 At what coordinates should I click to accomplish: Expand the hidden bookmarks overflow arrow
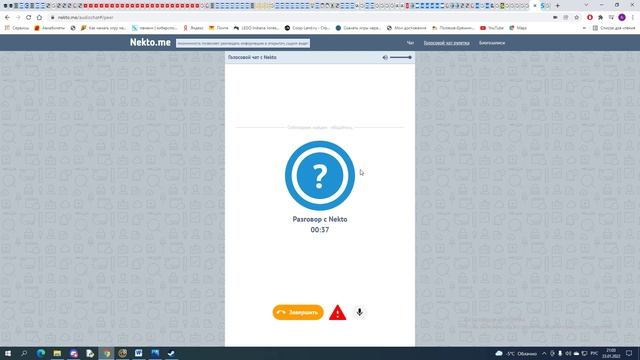pos(584,28)
